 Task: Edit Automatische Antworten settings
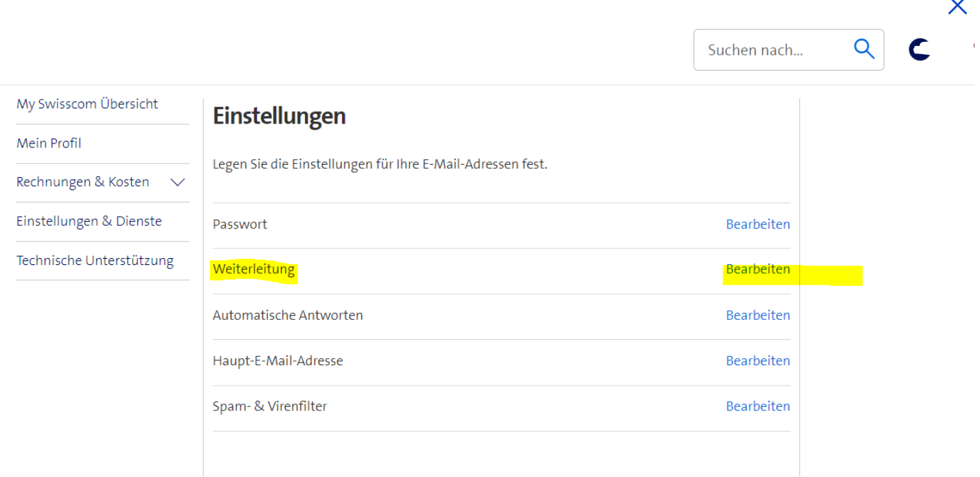pos(757,316)
